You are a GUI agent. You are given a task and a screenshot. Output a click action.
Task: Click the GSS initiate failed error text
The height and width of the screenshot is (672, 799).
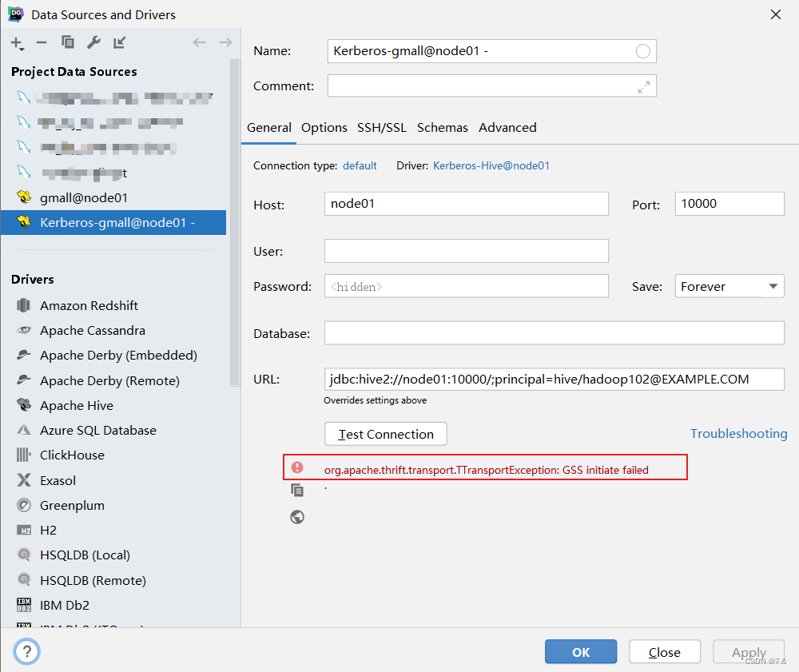click(x=486, y=470)
